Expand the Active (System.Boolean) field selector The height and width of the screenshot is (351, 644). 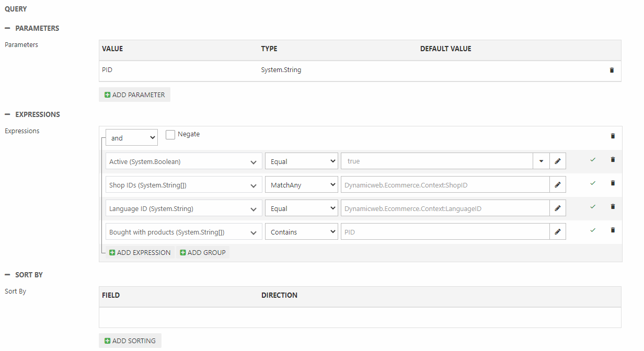click(184, 161)
